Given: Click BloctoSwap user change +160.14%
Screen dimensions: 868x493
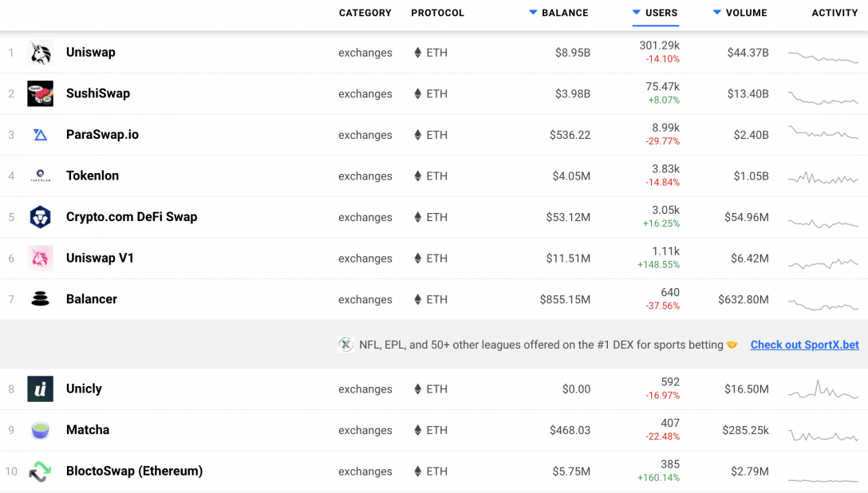Looking at the screenshot, I should tap(658, 478).
